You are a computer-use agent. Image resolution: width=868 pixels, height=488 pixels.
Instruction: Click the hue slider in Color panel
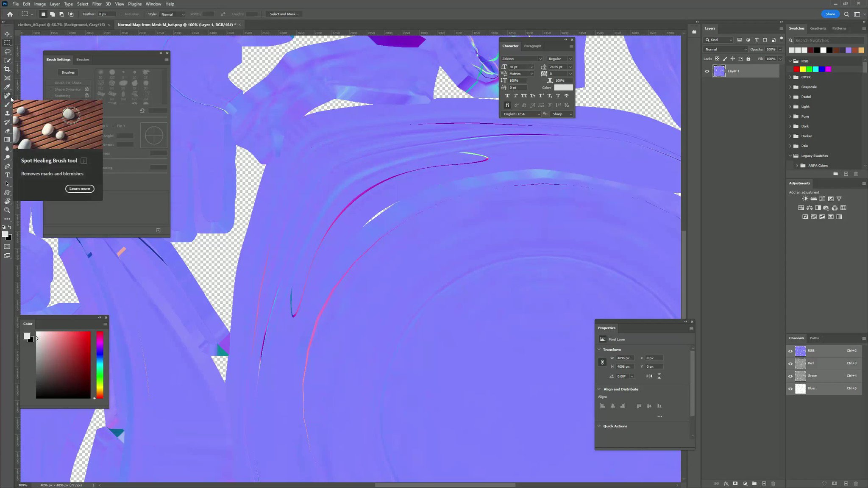[x=100, y=365]
